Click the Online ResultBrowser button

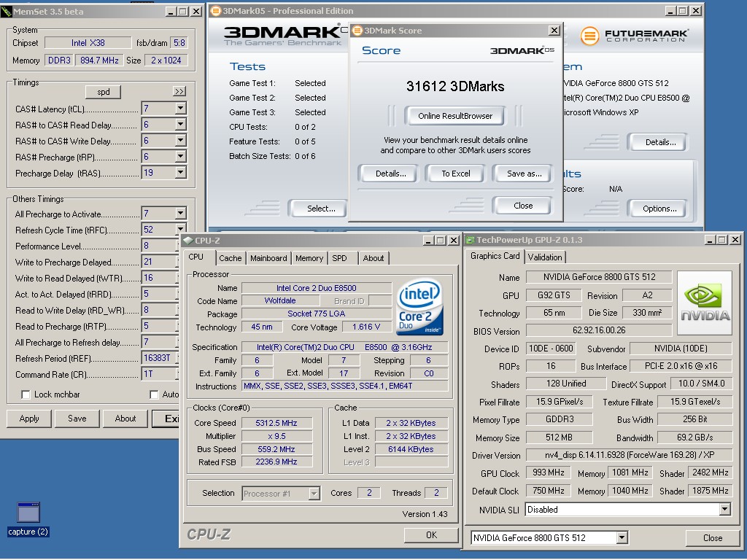[455, 116]
